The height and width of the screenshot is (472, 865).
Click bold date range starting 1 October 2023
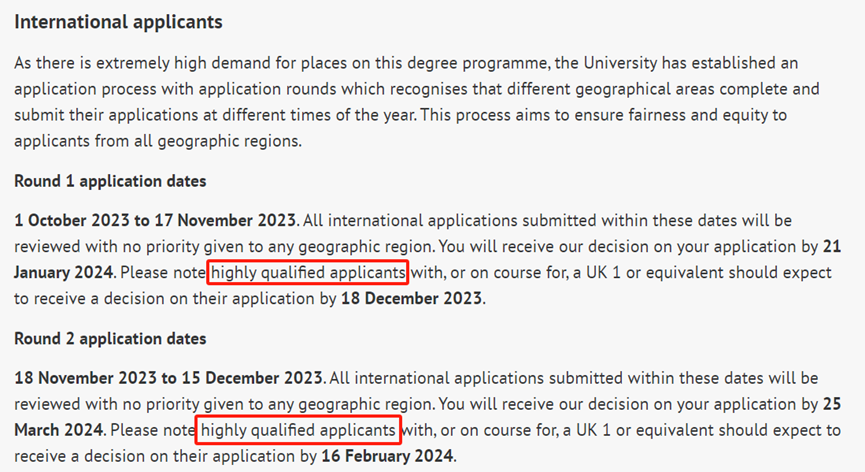[x=155, y=220]
